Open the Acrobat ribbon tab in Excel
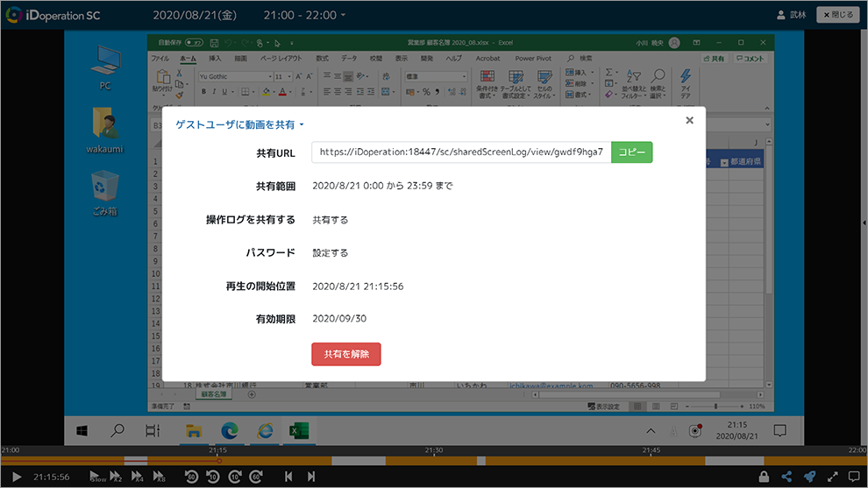The width and height of the screenshot is (868, 488). (487, 58)
